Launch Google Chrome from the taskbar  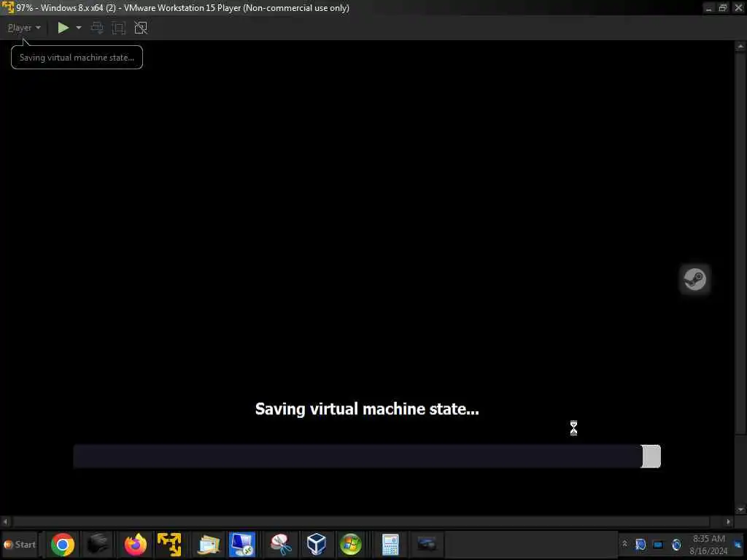63,544
